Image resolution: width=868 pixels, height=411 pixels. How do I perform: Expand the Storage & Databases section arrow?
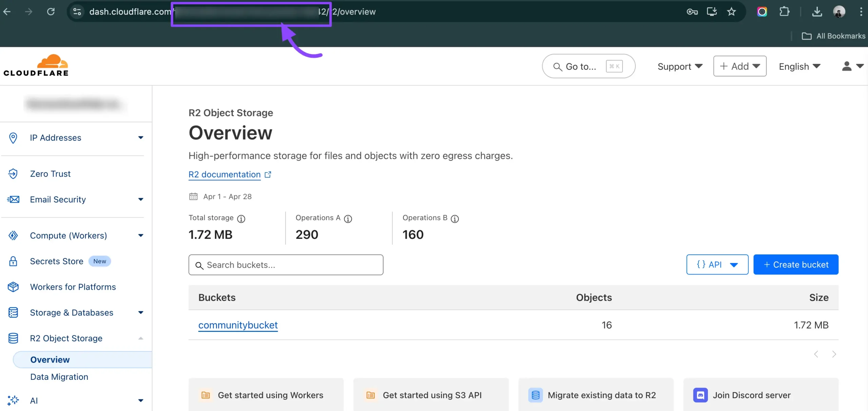point(141,312)
